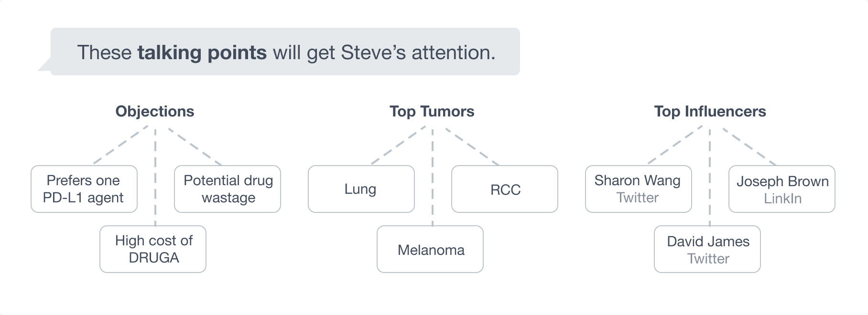The image size is (868, 315).
Task: Open the Twitter label under David James
Action: click(x=708, y=259)
